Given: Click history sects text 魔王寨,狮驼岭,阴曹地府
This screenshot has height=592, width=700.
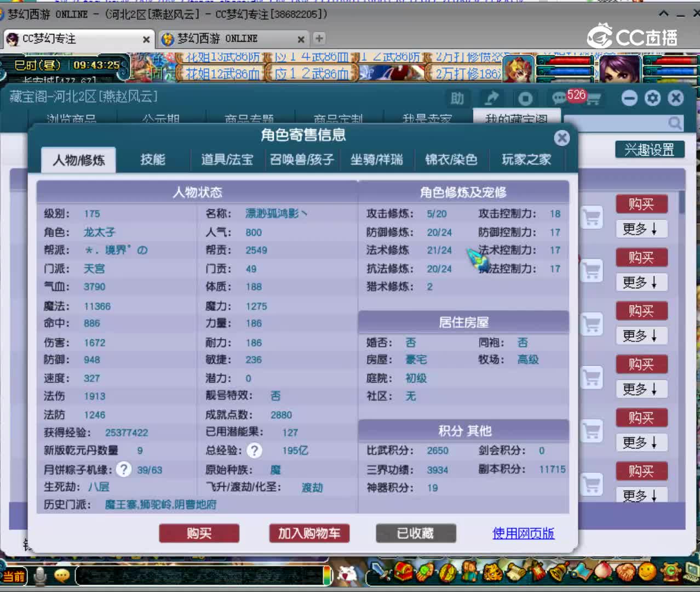Looking at the screenshot, I should click(160, 504).
